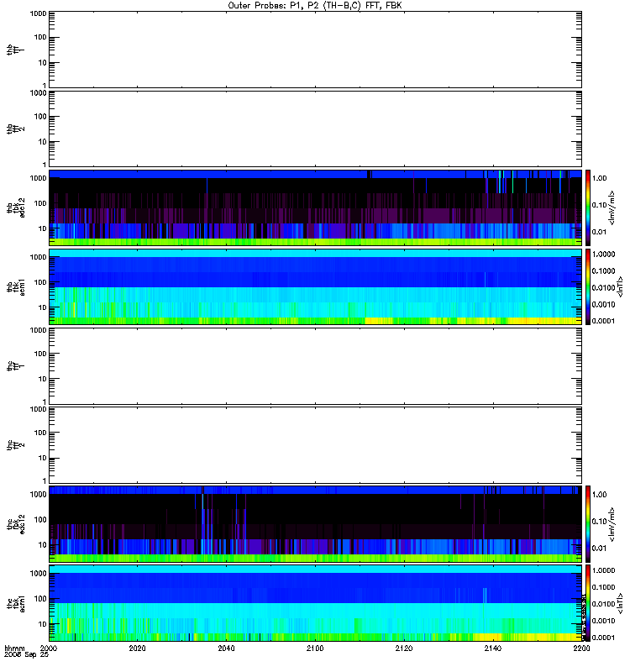The height and width of the screenshot is (672, 630).
Task: Click inside the thc fbk scm1 spectrogram
Action: coord(315,603)
